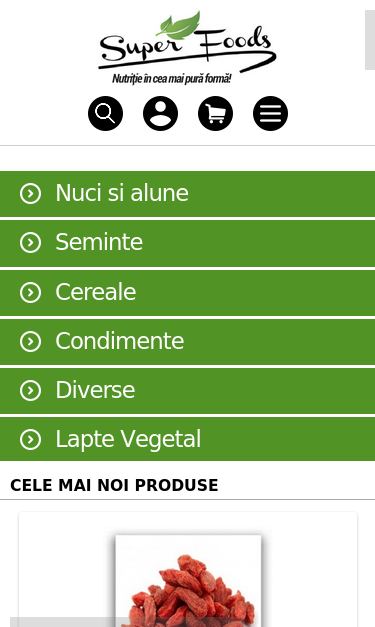Screen dimensions: 375x627
Task: Click the arrow icon next to Condimente
Action: coord(30,341)
